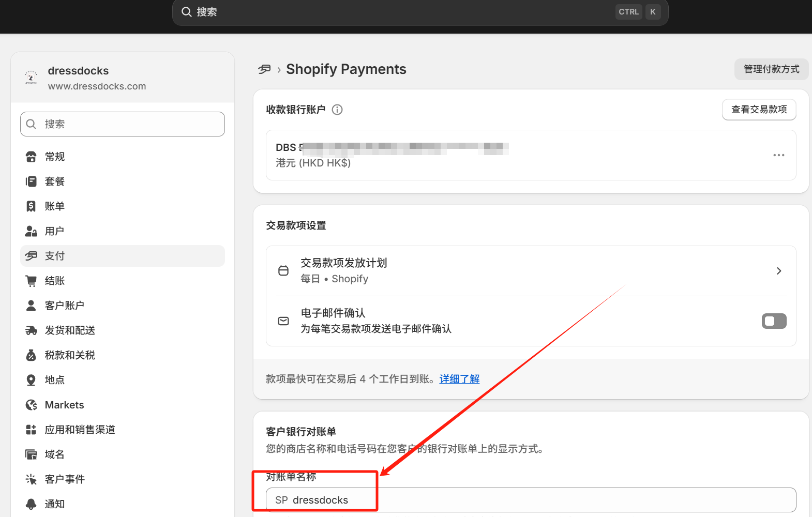
Task: Go to 账单 settings
Action: 123,206
